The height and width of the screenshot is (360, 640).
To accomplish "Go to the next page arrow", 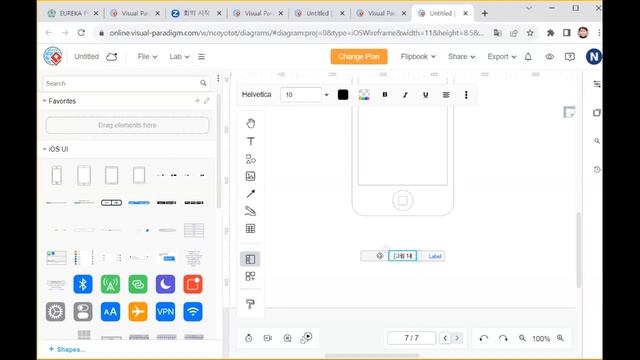I will 457,338.
